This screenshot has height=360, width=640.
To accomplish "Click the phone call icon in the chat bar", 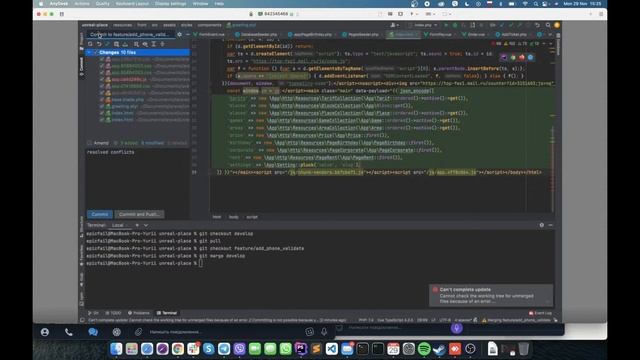I will (69, 332).
